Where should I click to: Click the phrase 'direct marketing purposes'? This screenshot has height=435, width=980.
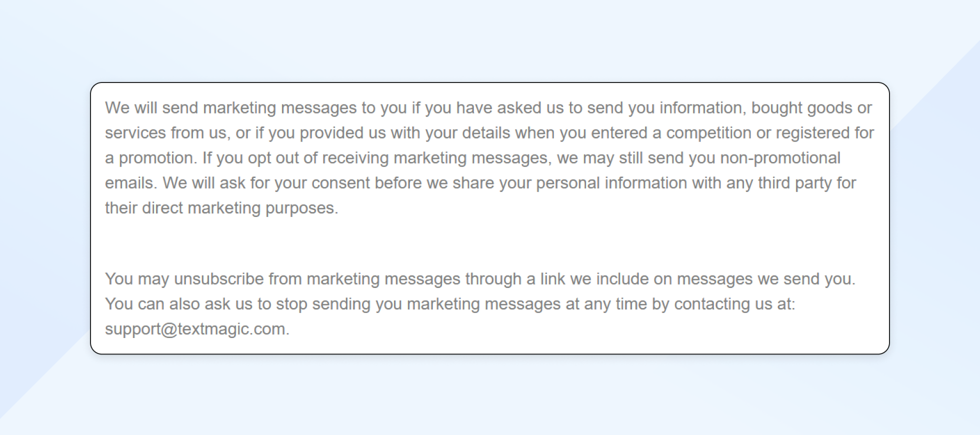[240, 208]
